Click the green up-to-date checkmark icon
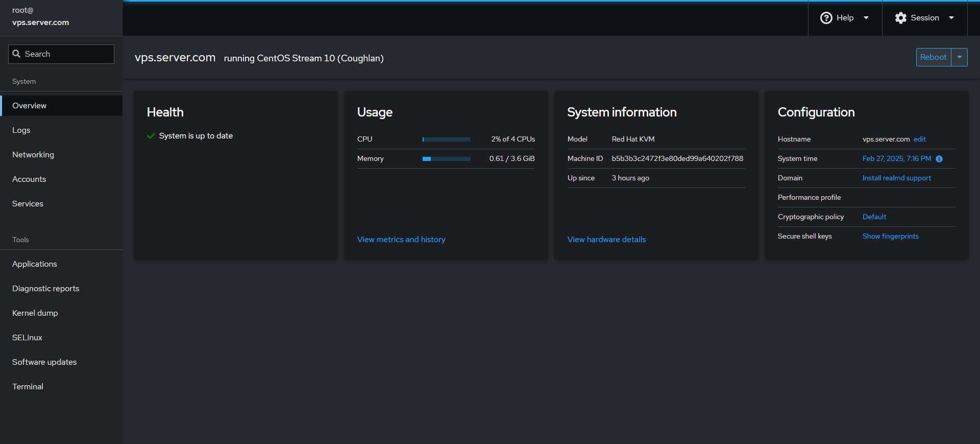Viewport: 980px width, 444px height. click(151, 136)
